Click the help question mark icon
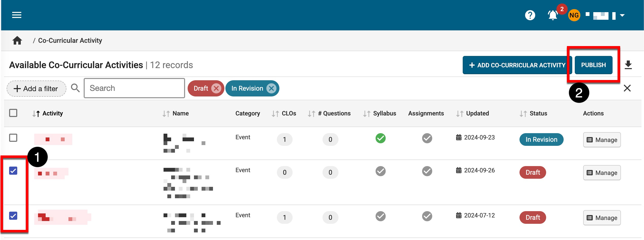Image resolution: width=644 pixels, height=240 pixels. click(x=530, y=15)
